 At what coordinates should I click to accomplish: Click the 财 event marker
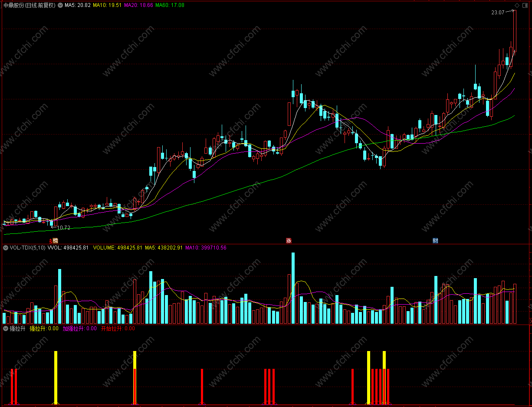click(435, 241)
